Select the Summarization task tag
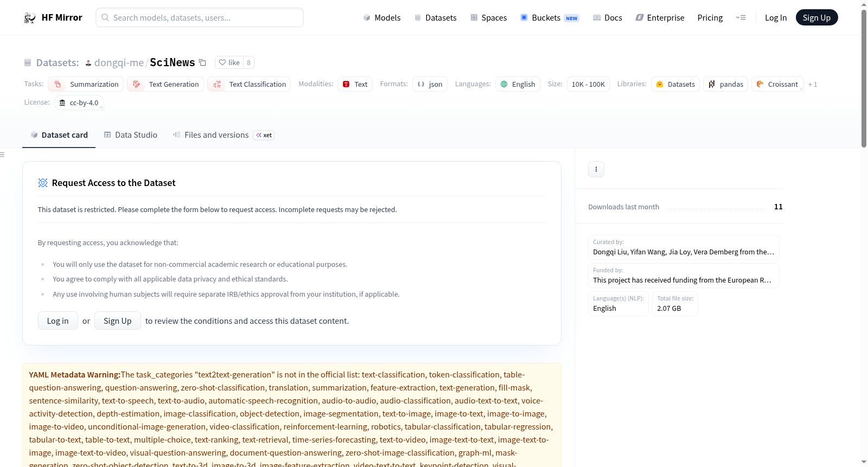Screen dimensions: 868x467 (86, 84)
